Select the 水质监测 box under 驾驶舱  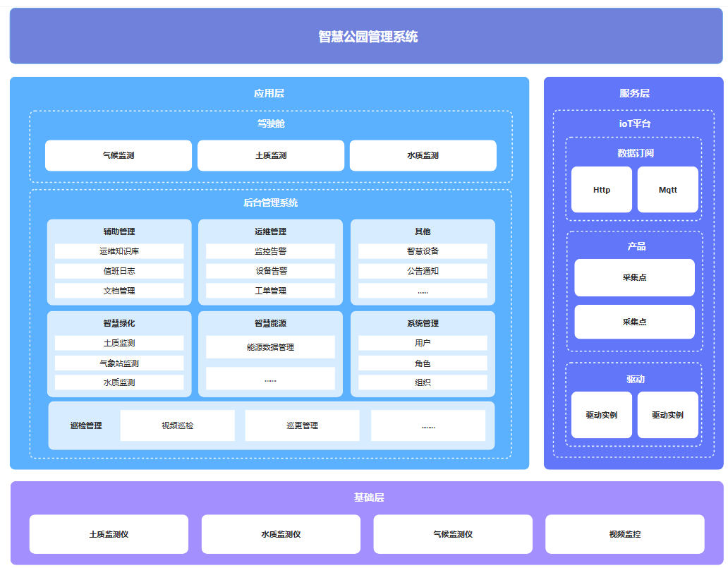423,156
